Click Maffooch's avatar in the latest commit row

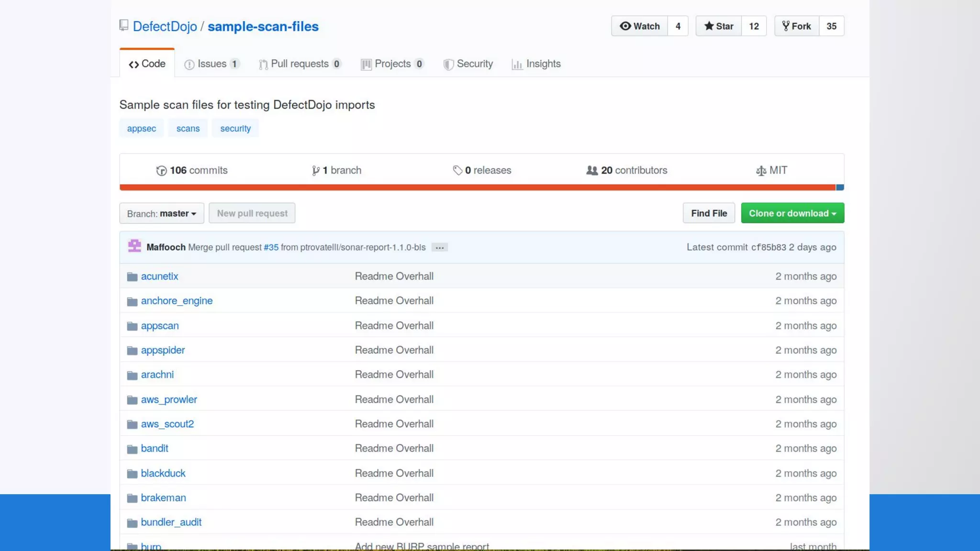coord(134,246)
